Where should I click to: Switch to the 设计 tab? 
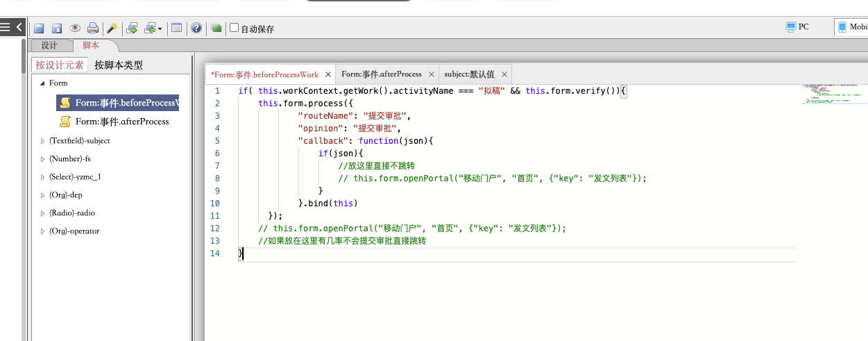click(49, 46)
